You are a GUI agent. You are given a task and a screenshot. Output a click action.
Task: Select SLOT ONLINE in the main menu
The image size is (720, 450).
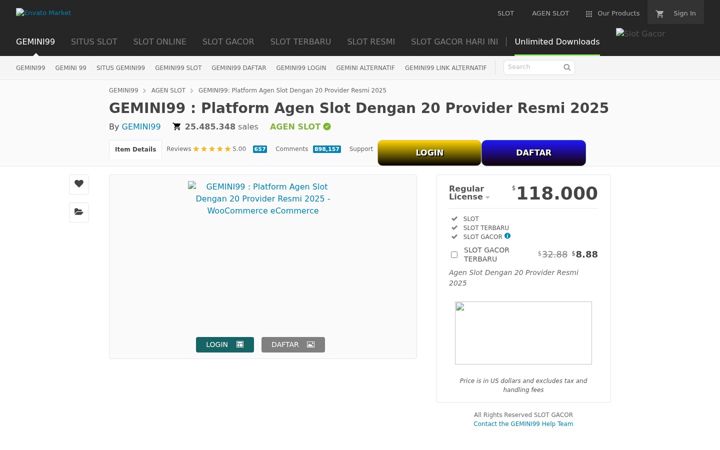(159, 41)
